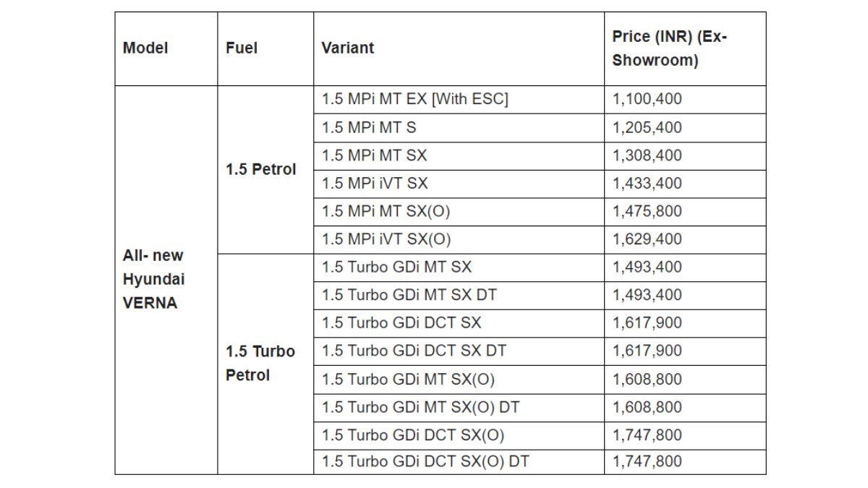Click the Variant column header

coord(348,48)
